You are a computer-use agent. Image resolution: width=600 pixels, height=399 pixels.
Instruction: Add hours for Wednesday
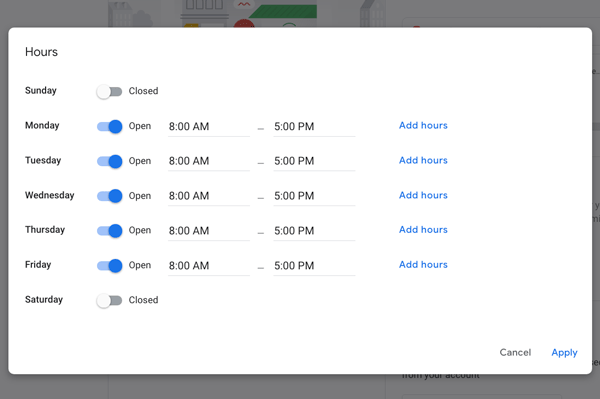pyautogui.click(x=423, y=195)
